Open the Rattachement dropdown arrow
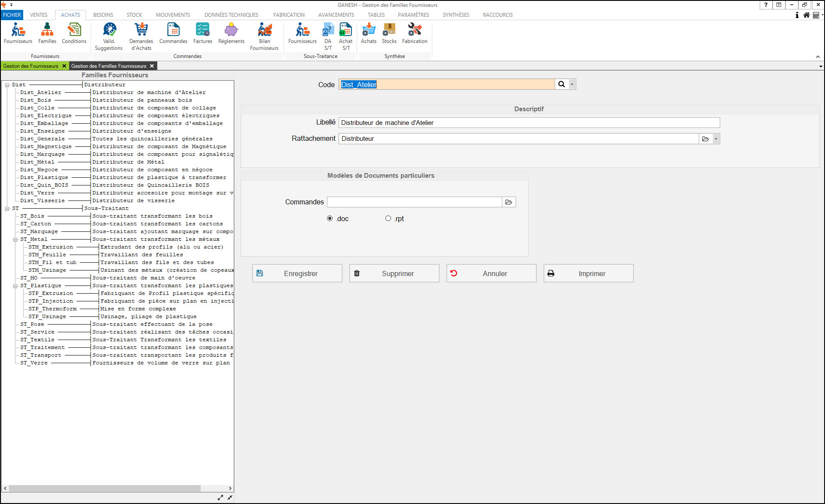The height and width of the screenshot is (504, 825). tap(716, 139)
